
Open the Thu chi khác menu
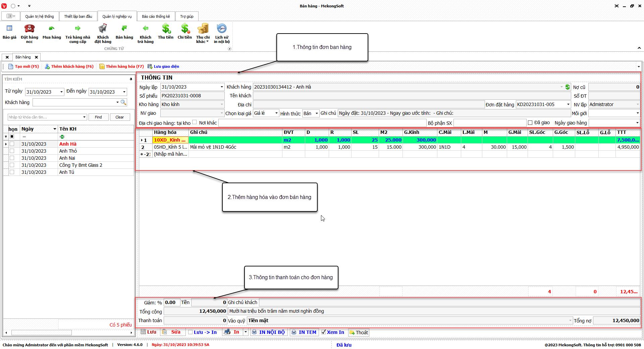[203, 34]
